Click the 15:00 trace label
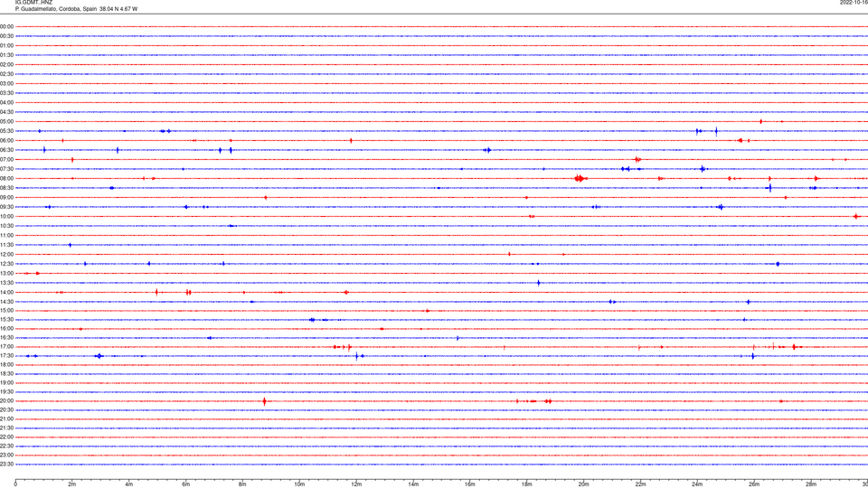 tap(6, 310)
